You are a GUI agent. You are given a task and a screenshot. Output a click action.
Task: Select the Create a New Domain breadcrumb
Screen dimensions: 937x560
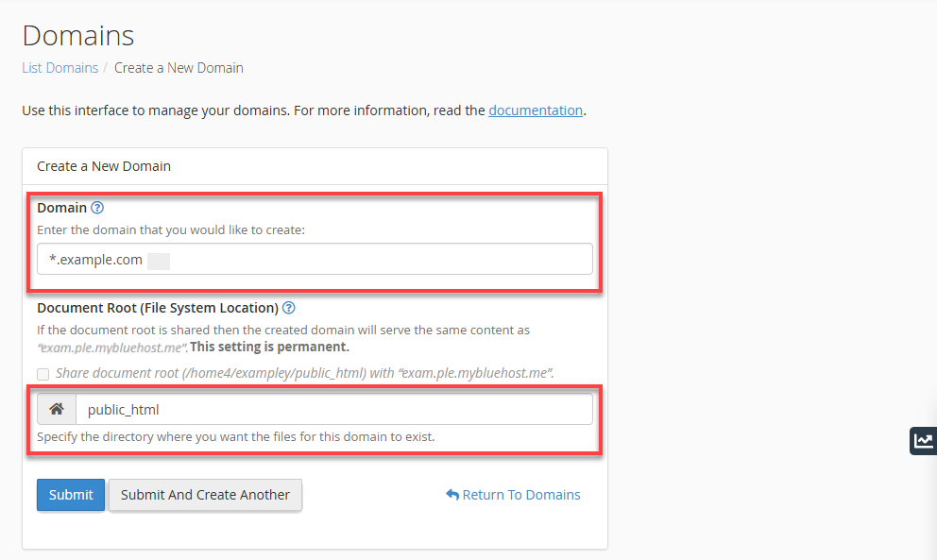179,67
